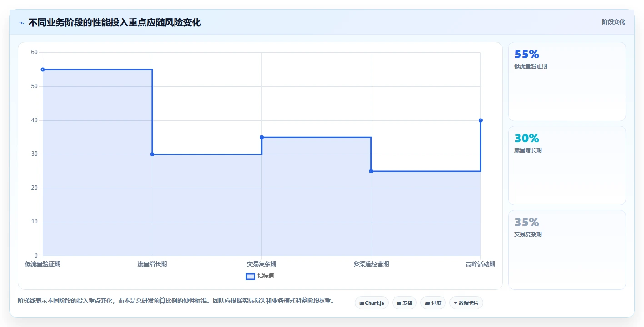Click the y-axis value 10
Image resolution: width=644 pixels, height=327 pixels.
point(34,222)
